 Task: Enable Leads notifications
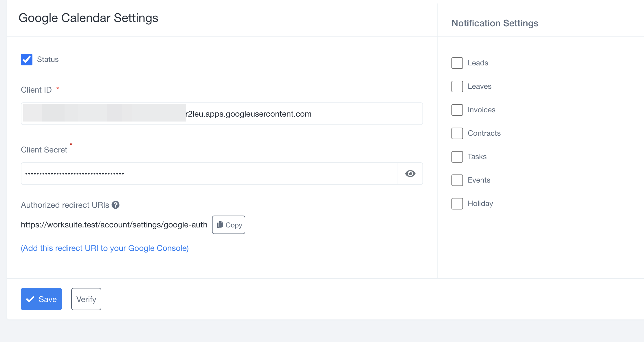pos(457,63)
